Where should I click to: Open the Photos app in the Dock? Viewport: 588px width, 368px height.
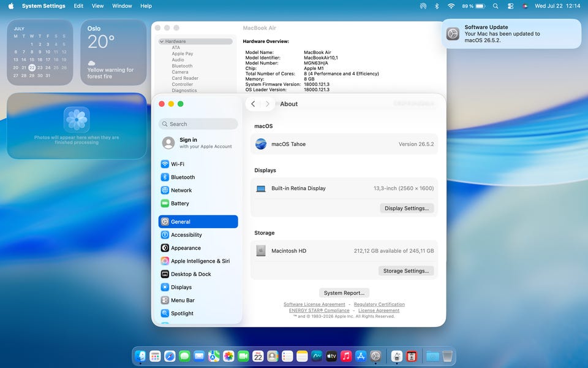(x=228, y=356)
